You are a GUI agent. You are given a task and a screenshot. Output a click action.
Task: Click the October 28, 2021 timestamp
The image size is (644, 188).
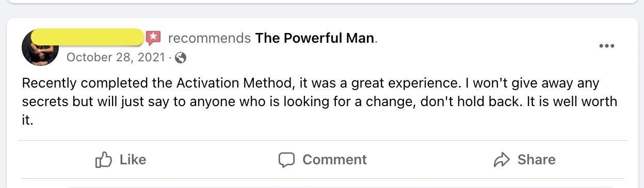(x=116, y=57)
